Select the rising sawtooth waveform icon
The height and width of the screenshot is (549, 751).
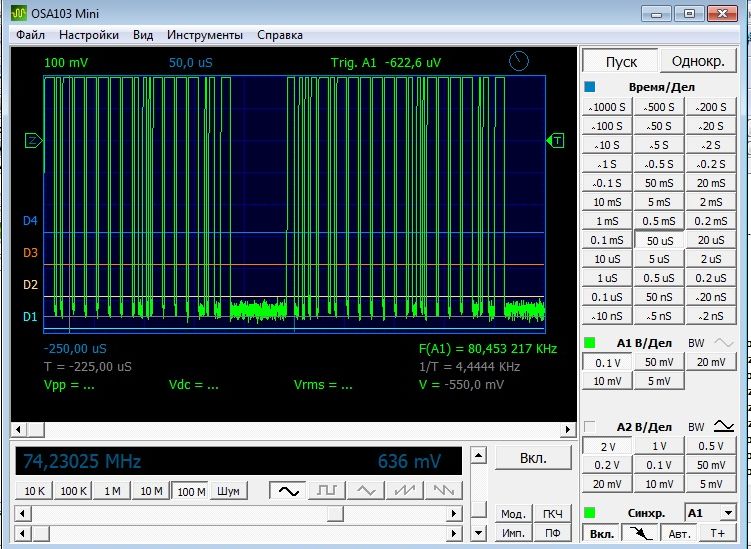pyautogui.click(x=405, y=491)
